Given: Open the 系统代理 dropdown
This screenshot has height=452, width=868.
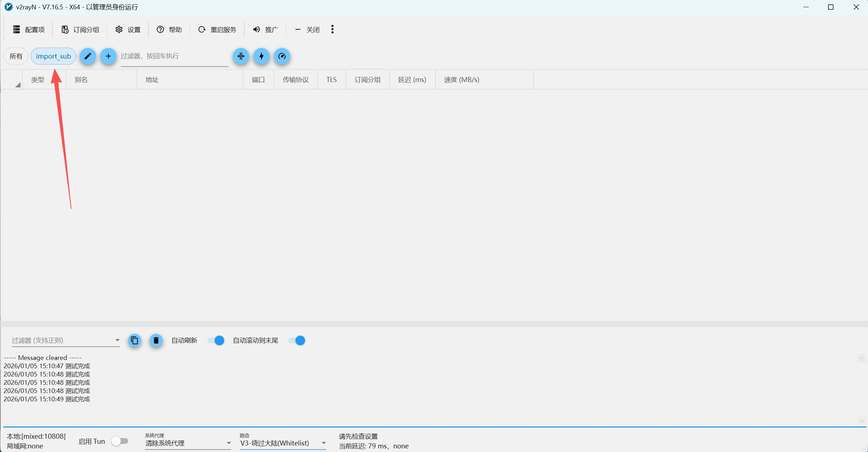Looking at the screenshot, I should tap(188, 443).
